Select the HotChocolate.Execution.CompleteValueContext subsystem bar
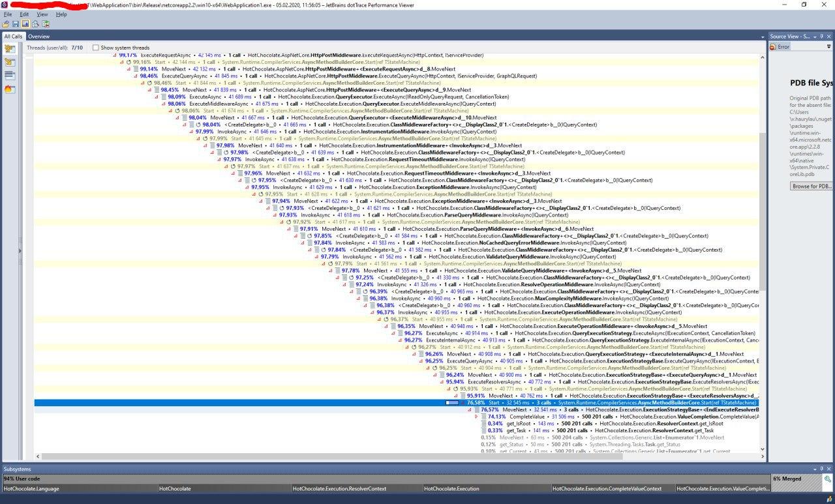Image resolution: width=835 pixels, height=504 pixels. coord(612,488)
